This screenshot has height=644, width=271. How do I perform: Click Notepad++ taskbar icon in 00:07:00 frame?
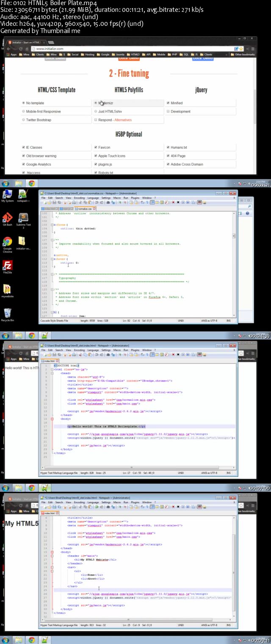coord(44,488)
